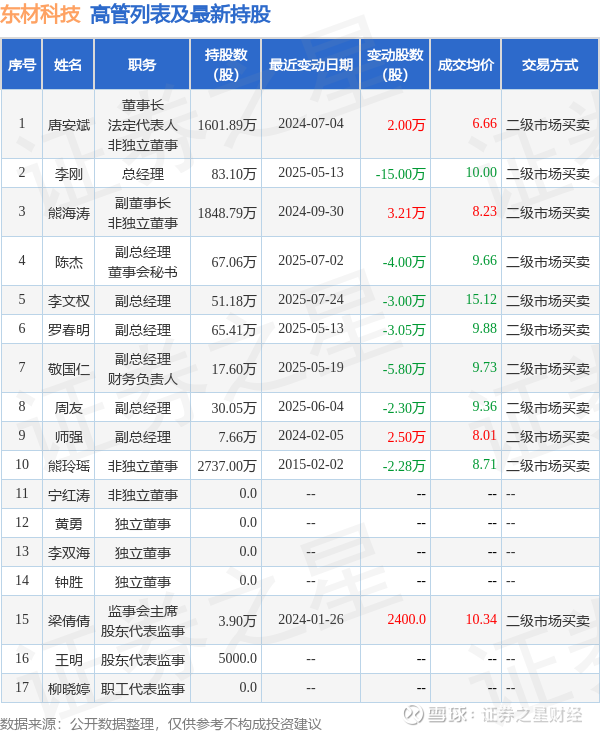Click the name 钟胜
Viewport: 600px width, 733px height.
pyautogui.click(x=69, y=582)
